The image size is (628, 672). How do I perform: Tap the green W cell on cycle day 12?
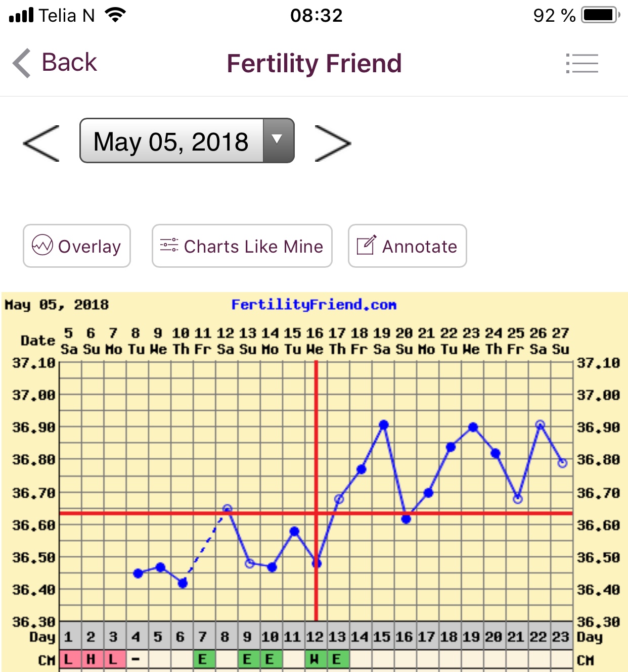315,659
